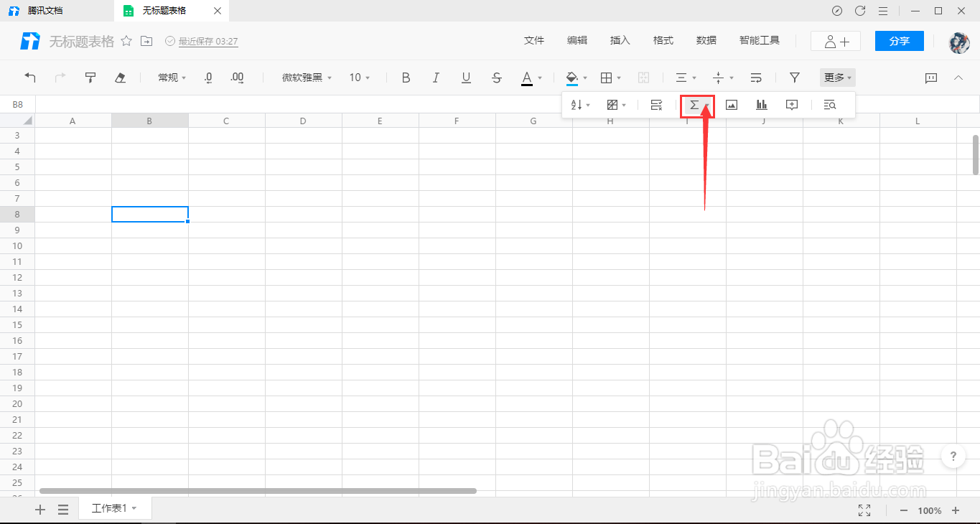Open the help question mark button

click(x=953, y=456)
